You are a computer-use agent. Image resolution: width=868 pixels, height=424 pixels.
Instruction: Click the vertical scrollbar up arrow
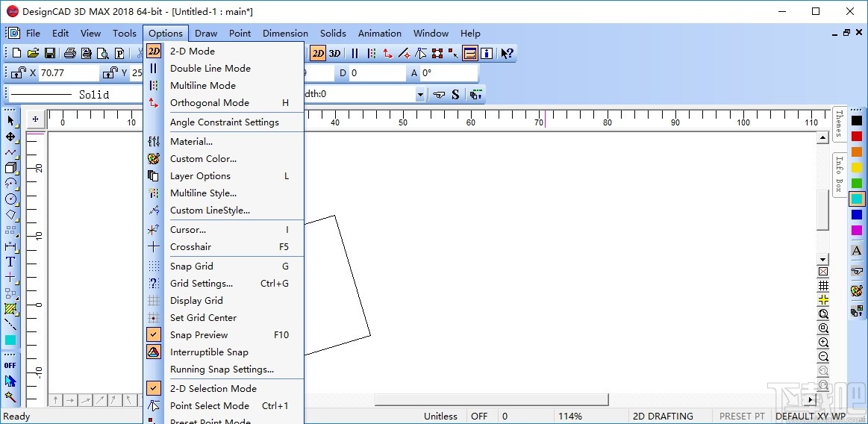(x=823, y=138)
